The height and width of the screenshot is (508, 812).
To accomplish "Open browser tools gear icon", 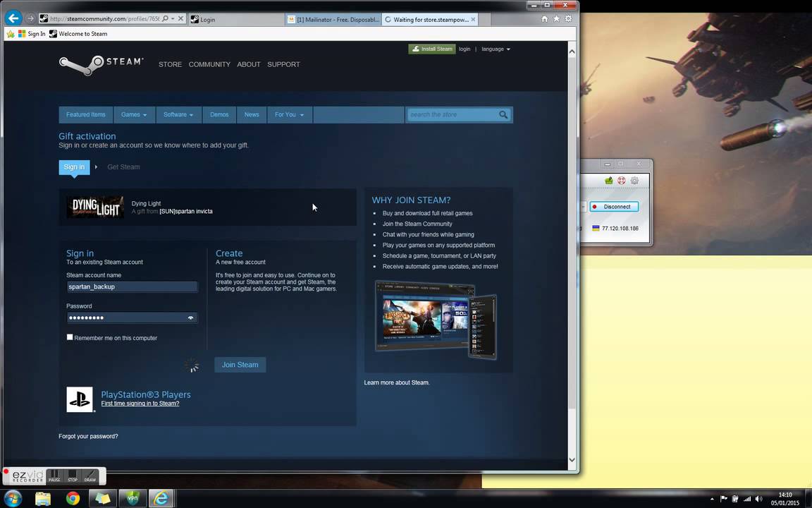I will coord(568,18).
